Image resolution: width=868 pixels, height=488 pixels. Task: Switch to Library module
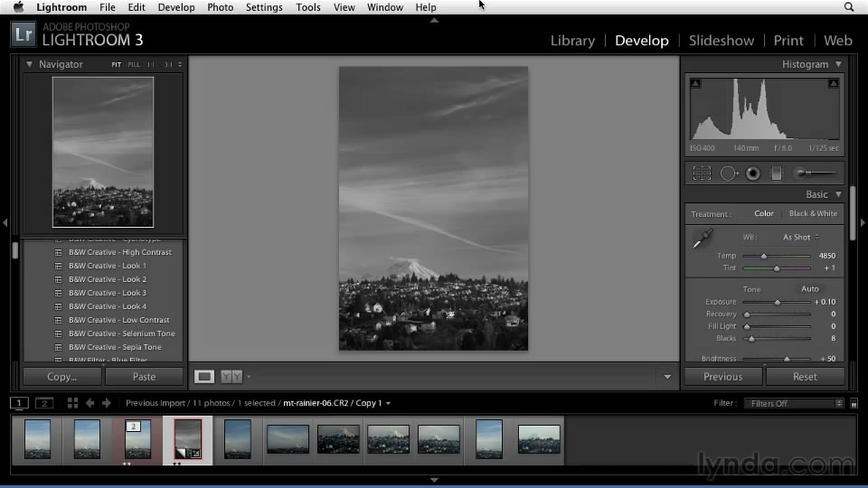click(x=572, y=41)
